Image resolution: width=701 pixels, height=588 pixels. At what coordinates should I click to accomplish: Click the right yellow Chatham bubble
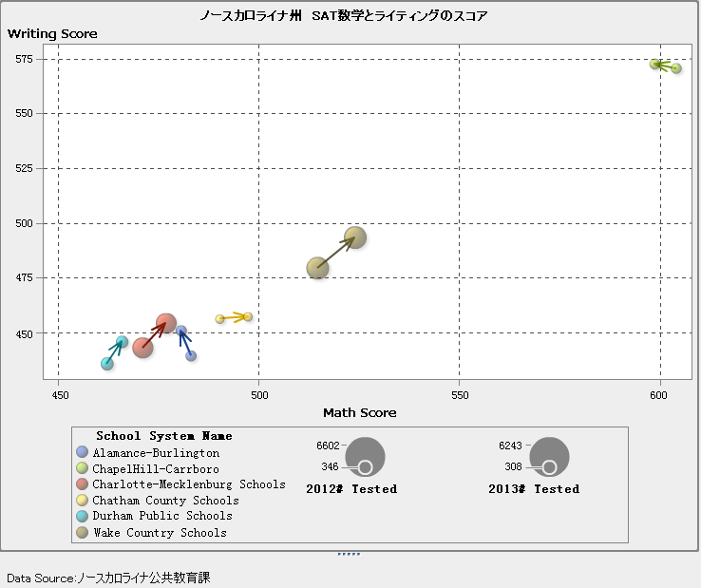(248, 316)
